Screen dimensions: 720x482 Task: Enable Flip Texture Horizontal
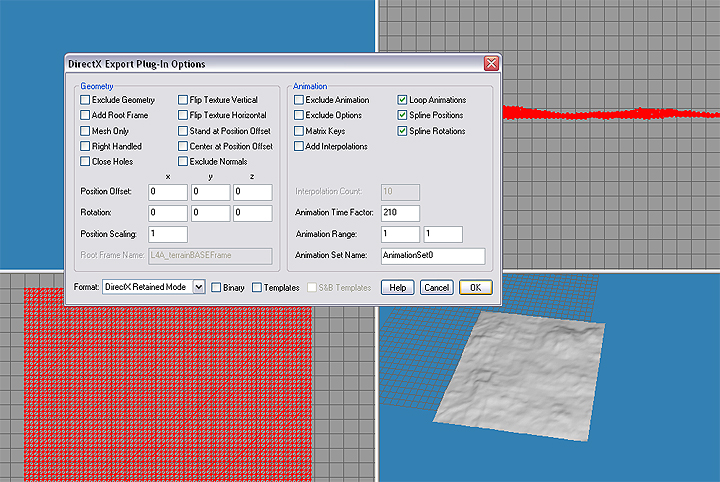pos(183,115)
